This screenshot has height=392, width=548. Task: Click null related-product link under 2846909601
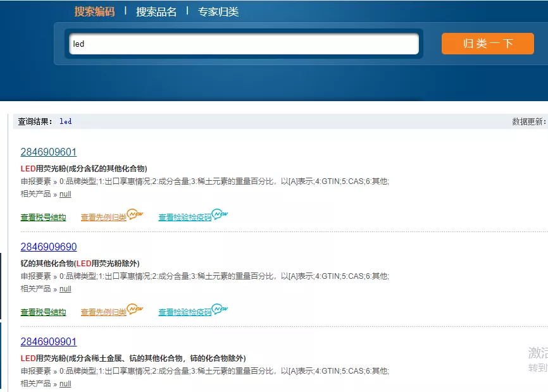(x=65, y=194)
